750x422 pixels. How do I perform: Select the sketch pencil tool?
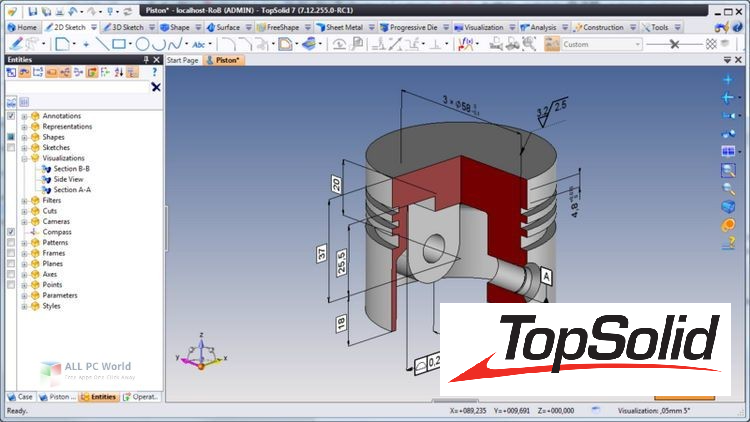click(16, 44)
